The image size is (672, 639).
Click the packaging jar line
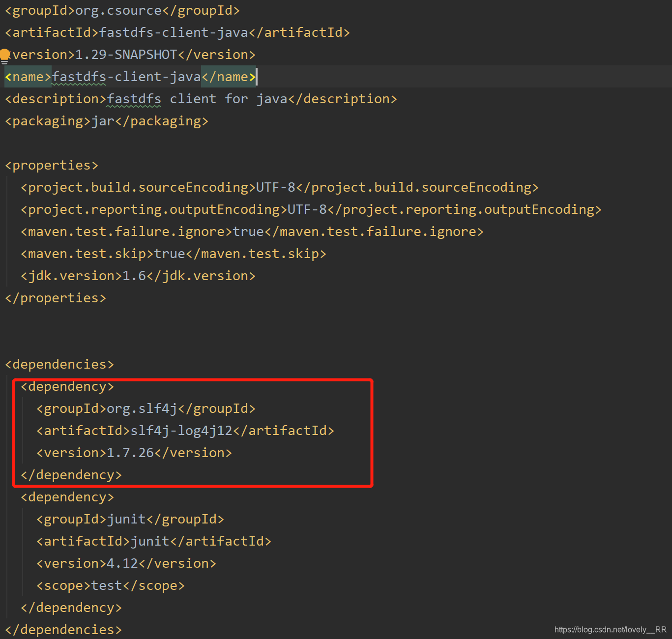click(107, 121)
